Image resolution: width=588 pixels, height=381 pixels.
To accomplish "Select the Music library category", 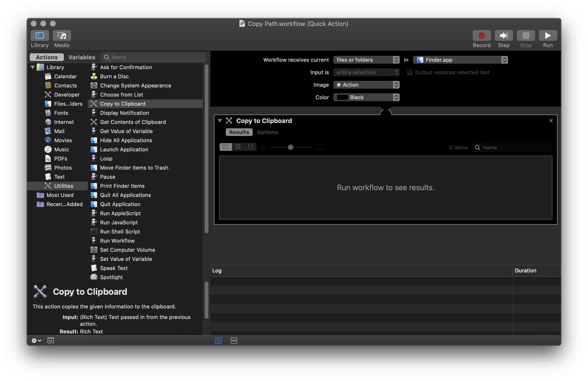I will [57, 149].
